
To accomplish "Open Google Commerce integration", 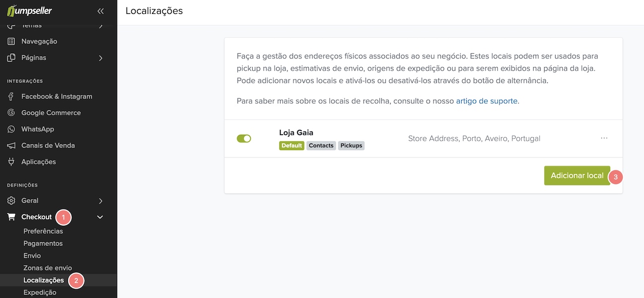I will [51, 113].
